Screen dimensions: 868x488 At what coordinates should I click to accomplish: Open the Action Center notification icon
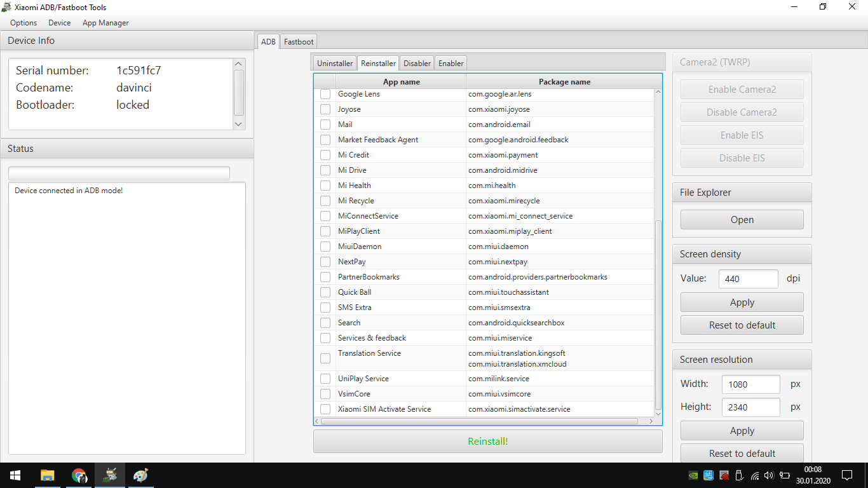point(847,475)
